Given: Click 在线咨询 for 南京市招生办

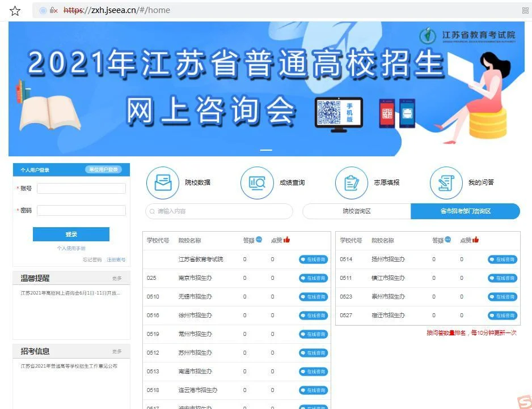Looking at the screenshot, I should pyautogui.click(x=313, y=278).
